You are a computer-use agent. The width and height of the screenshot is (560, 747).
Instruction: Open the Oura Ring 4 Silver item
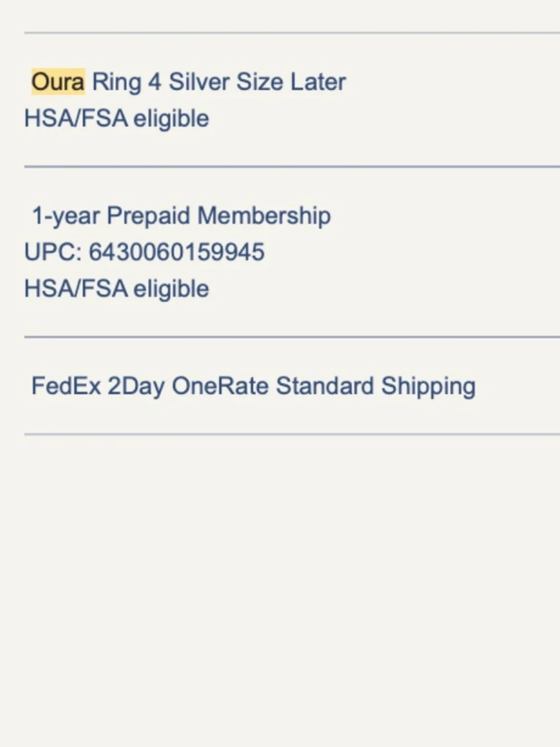click(x=188, y=82)
